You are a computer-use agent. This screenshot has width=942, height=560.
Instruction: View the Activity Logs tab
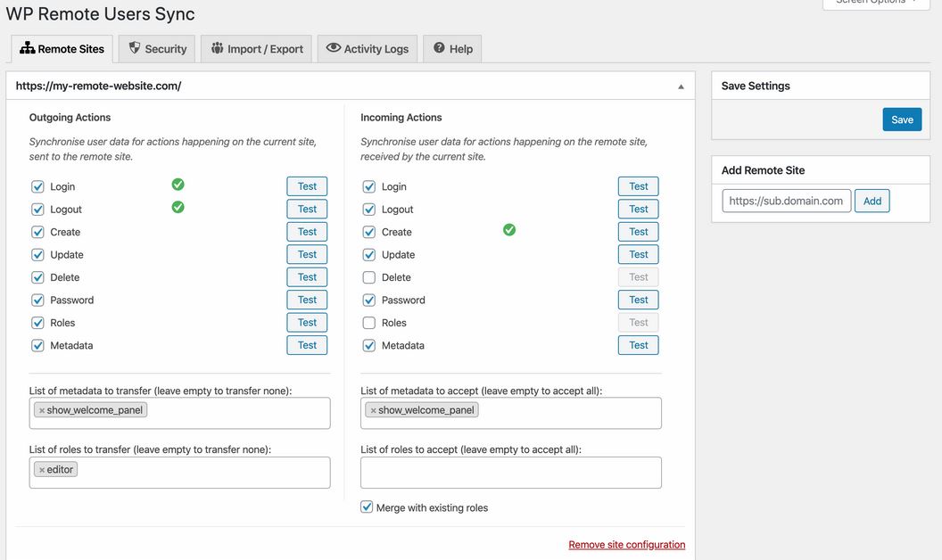coord(367,49)
